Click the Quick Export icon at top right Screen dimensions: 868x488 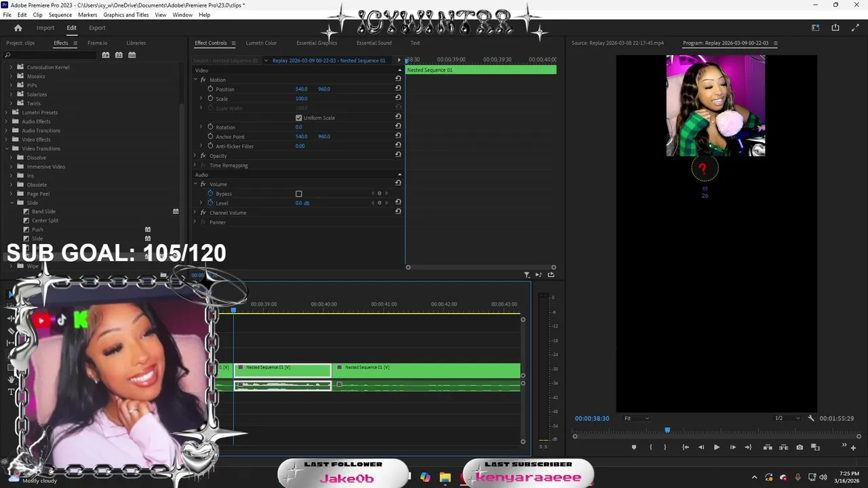point(835,28)
